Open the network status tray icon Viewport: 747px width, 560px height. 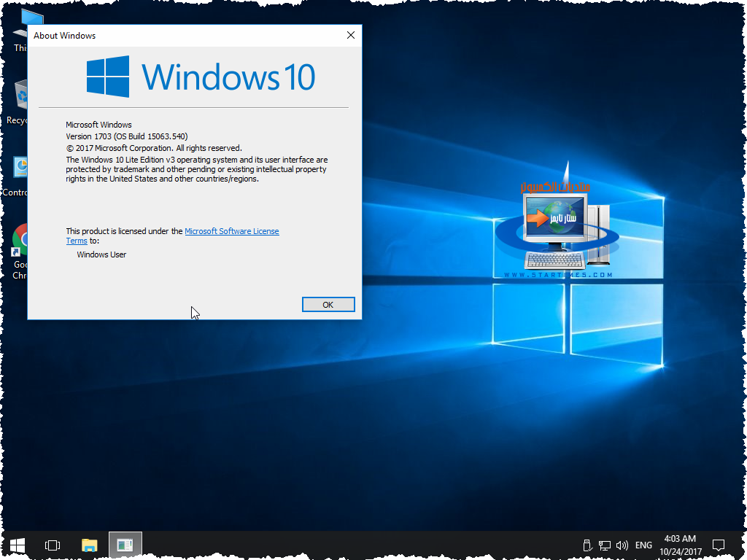(605, 545)
